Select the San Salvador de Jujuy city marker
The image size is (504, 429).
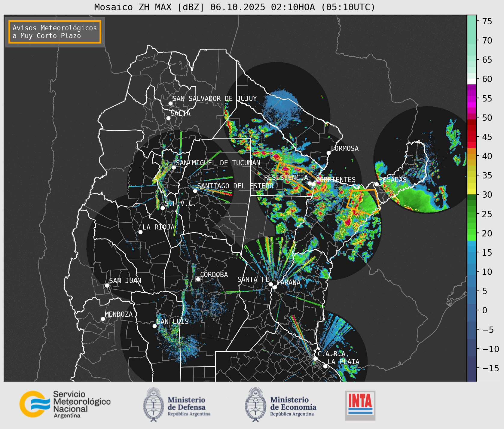tap(170, 103)
